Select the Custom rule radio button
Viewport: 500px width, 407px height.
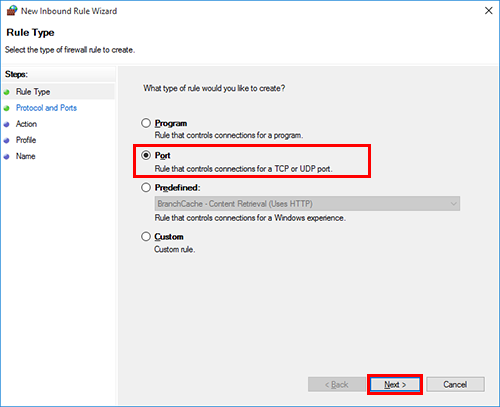coord(146,236)
